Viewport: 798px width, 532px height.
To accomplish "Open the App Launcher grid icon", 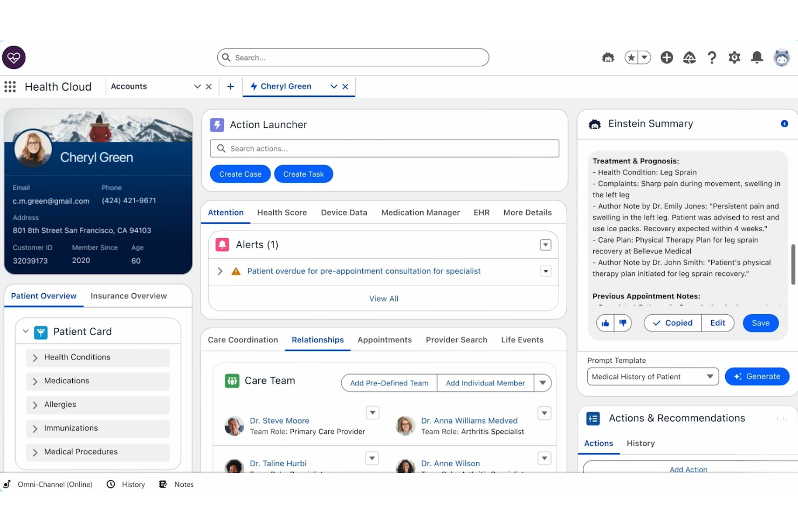I will (x=10, y=87).
